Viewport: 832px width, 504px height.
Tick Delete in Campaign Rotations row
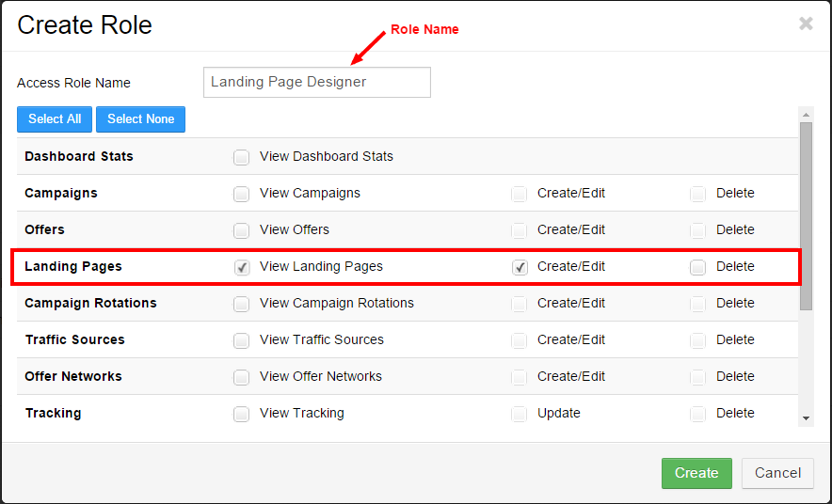pos(697,304)
